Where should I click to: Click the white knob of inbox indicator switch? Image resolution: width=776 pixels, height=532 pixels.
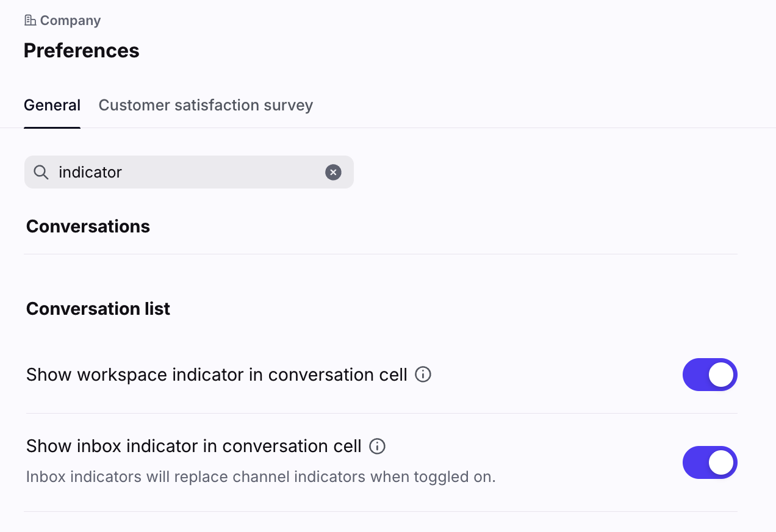pos(721,462)
